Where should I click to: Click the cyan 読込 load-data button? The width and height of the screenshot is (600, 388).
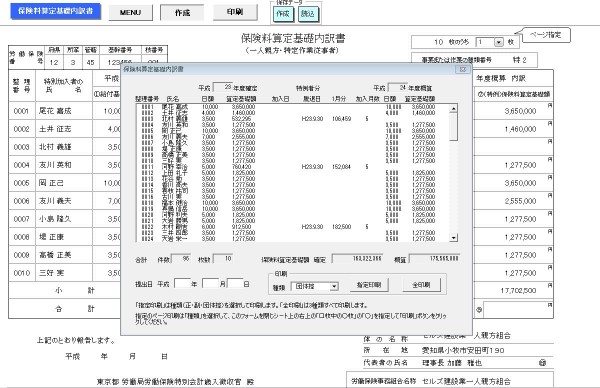[x=307, y=14]
